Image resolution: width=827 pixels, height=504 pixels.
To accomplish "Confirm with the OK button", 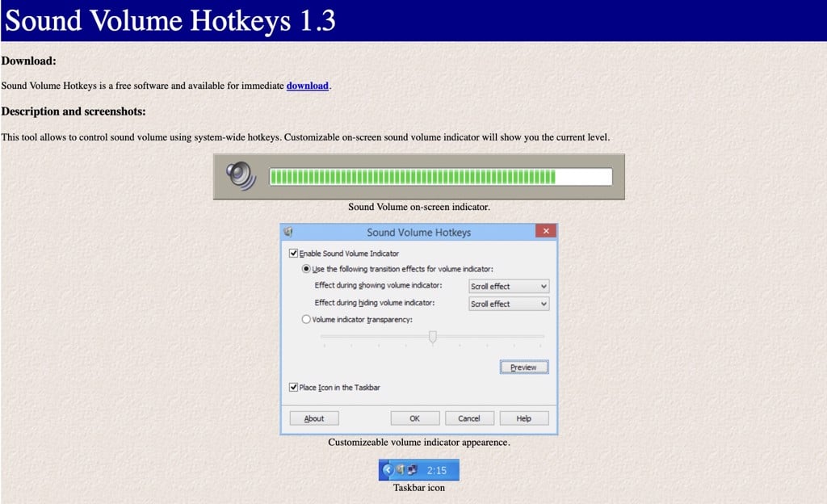I will pyautogui.click(x=415, y=418).
